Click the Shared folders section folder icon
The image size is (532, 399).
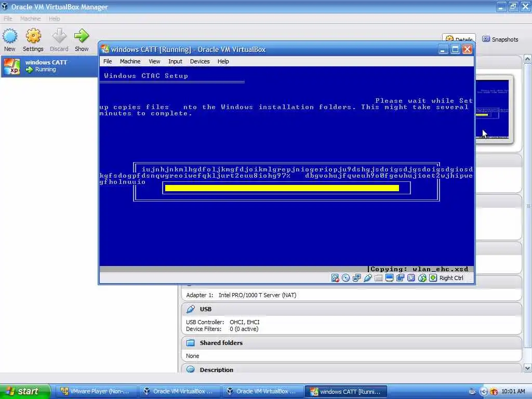pyautogui.click(x=191, y=343)
